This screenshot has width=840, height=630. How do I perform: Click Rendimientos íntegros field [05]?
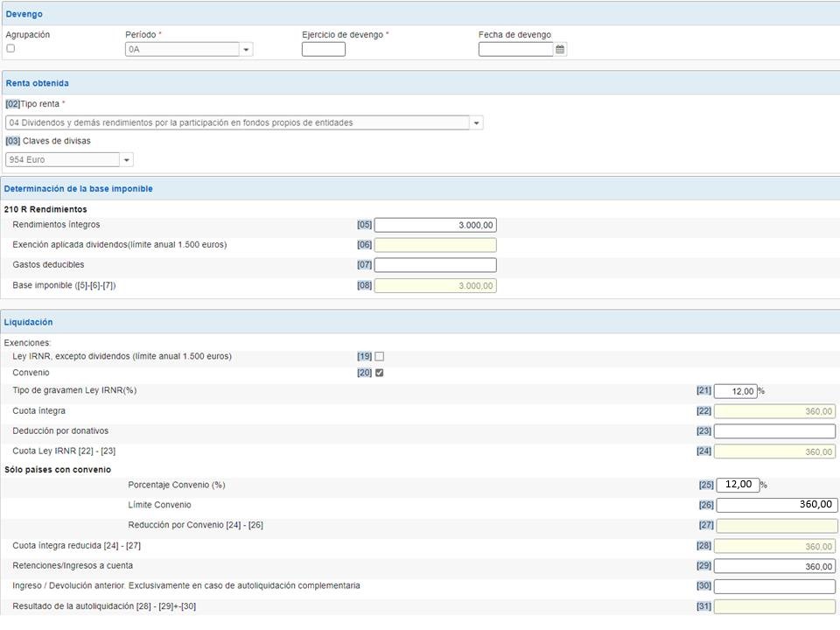point(436,225)
